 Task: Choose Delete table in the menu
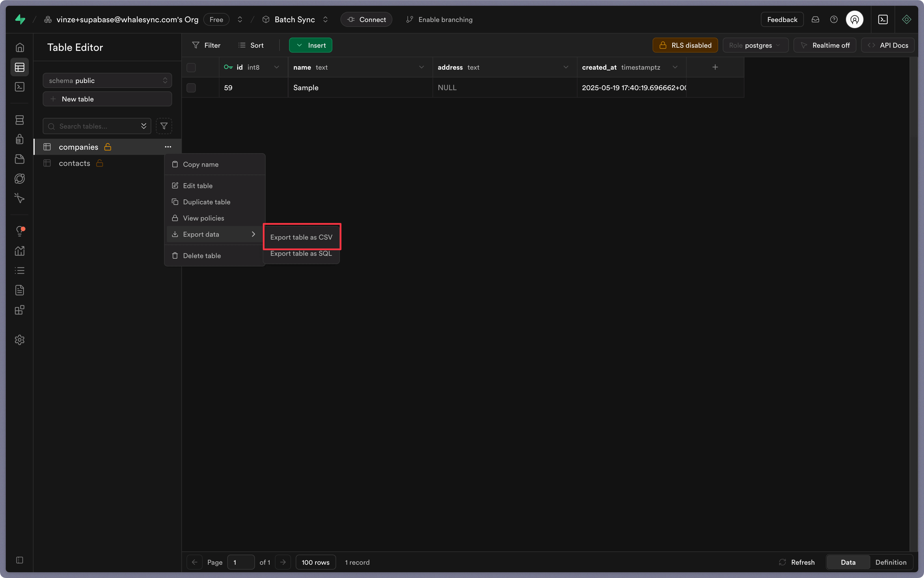tap(215, 256)
